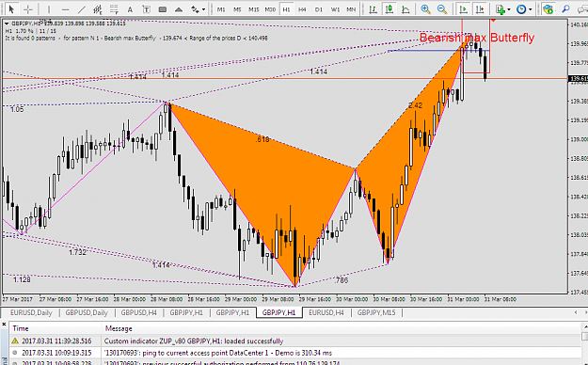Screen dimensions: 588x365
Task: Open the GBPUSD,H4 chart tab
Action: (138, 312)
